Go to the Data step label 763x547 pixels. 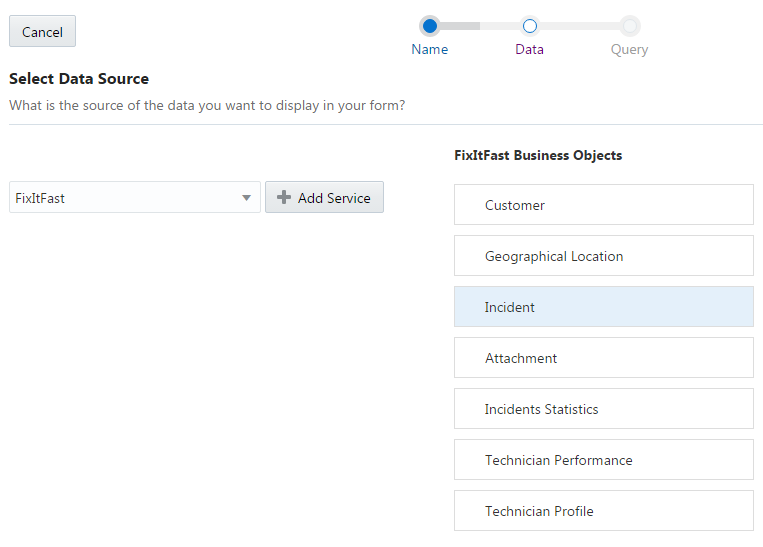(530, 49)
